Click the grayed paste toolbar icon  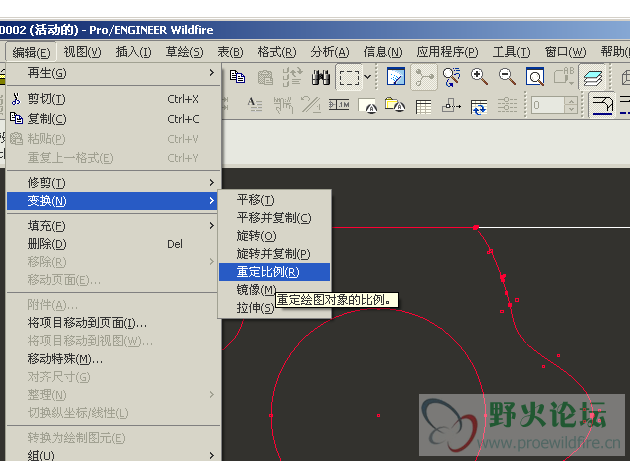coord(265,77)
